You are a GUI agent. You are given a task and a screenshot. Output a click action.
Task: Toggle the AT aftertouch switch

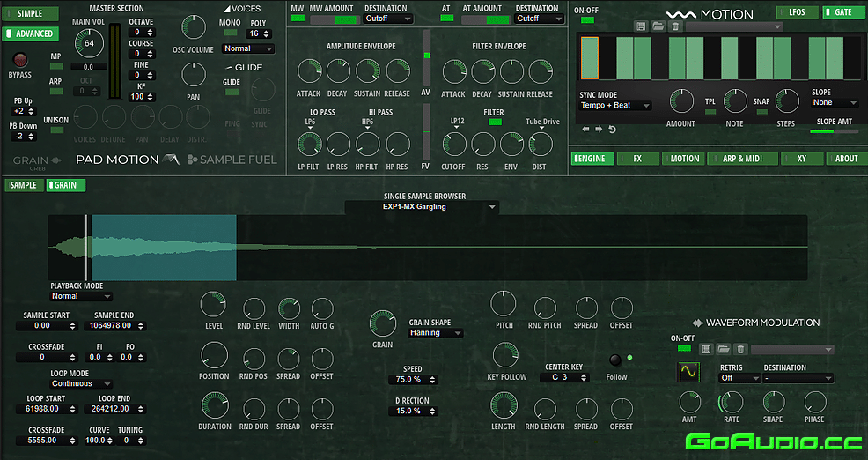(x=446, y=19)
